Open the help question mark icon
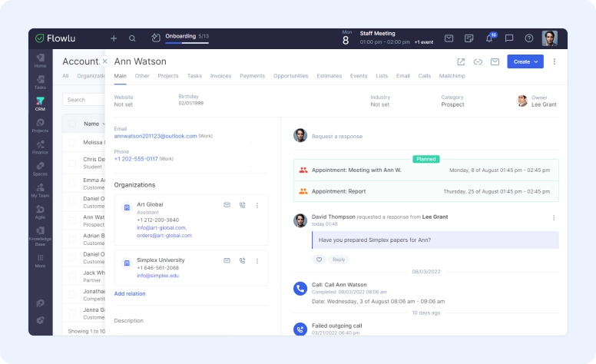Viewport: 596px width, 364px height. click(529, 38)
